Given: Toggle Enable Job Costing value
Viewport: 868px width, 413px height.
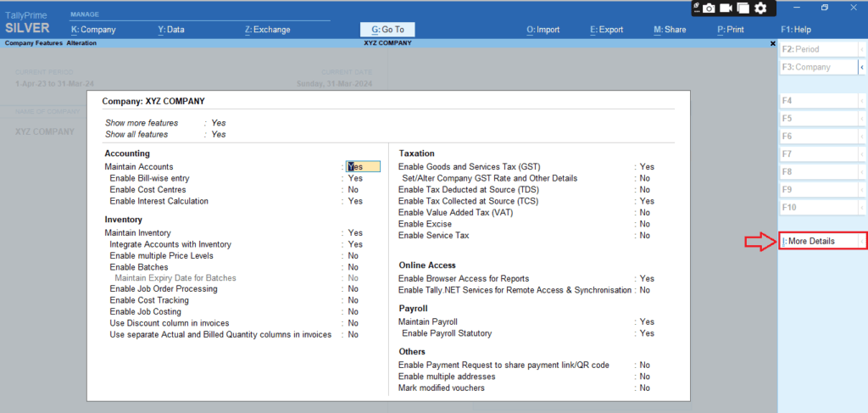Looking at the screenshot, I should 353,312.
